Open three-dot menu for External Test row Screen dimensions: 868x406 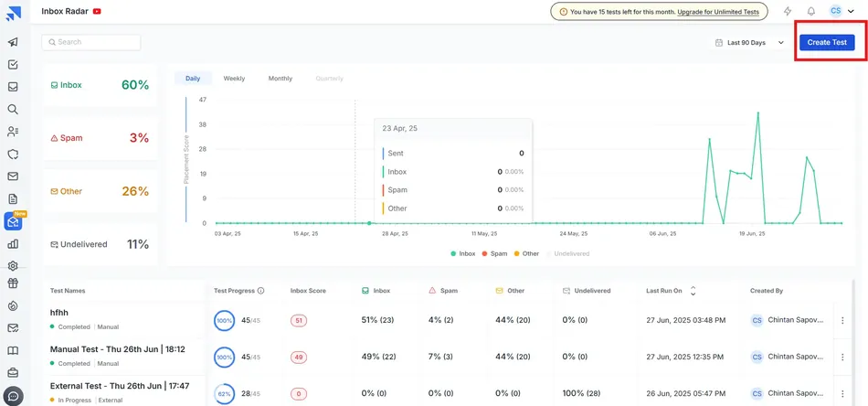click(x=842, y=393)
